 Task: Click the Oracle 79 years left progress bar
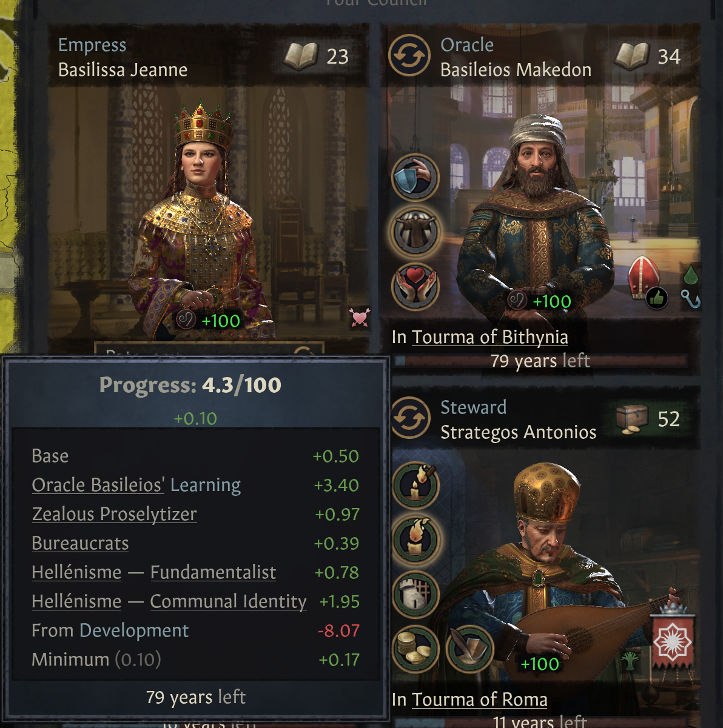tap(540, 361)
